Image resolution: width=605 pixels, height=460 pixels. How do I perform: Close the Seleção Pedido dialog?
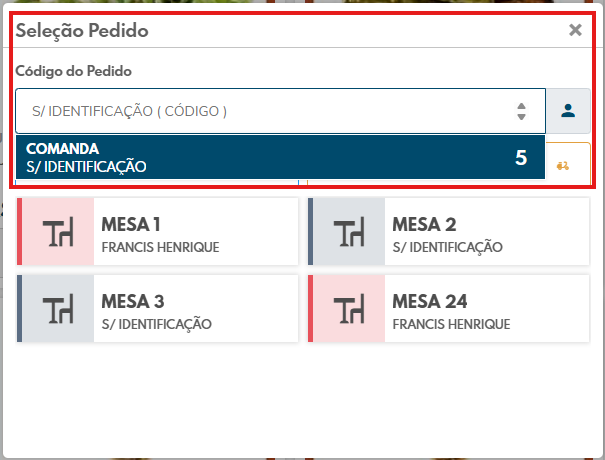(x=575, y=30)
